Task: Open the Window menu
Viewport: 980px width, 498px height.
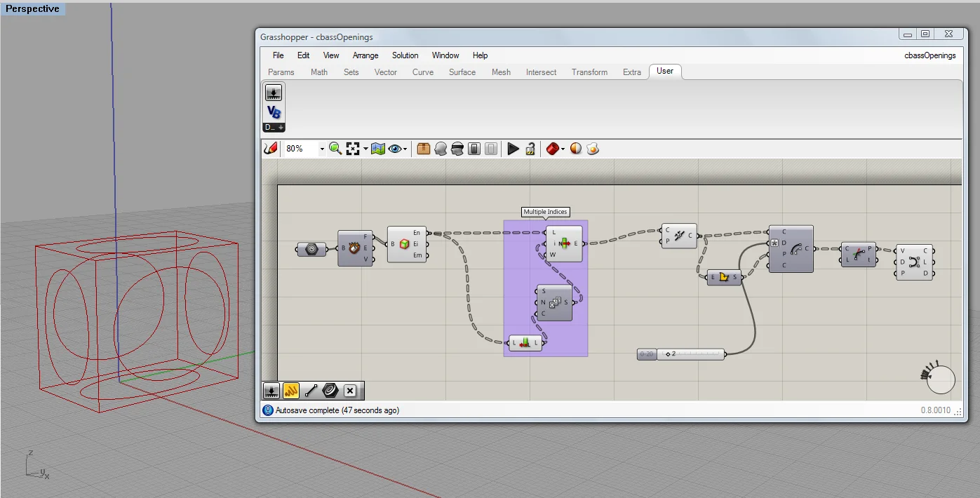Action: click(x=445, y=55)
